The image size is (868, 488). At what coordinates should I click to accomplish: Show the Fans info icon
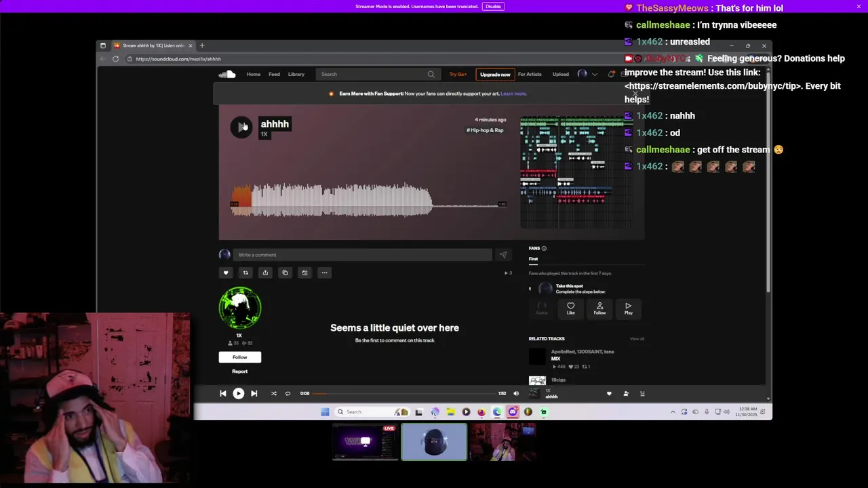pos(544,248)
